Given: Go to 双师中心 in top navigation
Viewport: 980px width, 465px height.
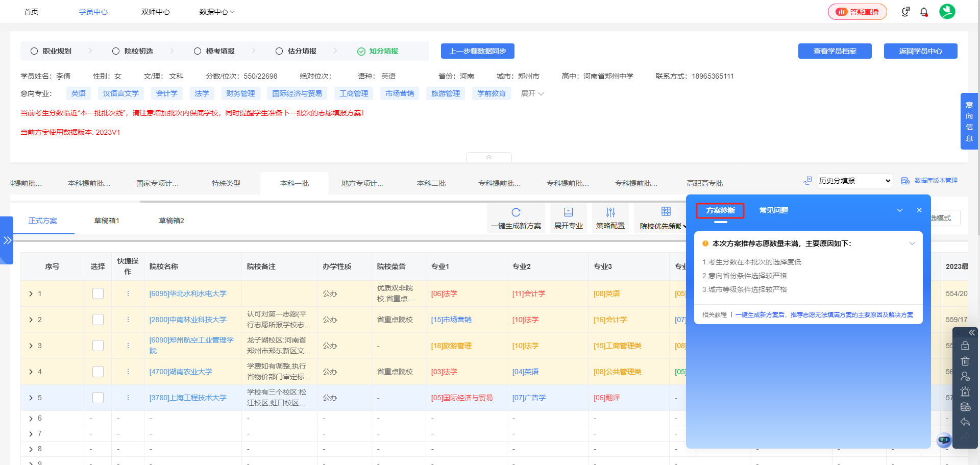Looking at the screenshot, I should pyautogui.click(x=156, y=12).
